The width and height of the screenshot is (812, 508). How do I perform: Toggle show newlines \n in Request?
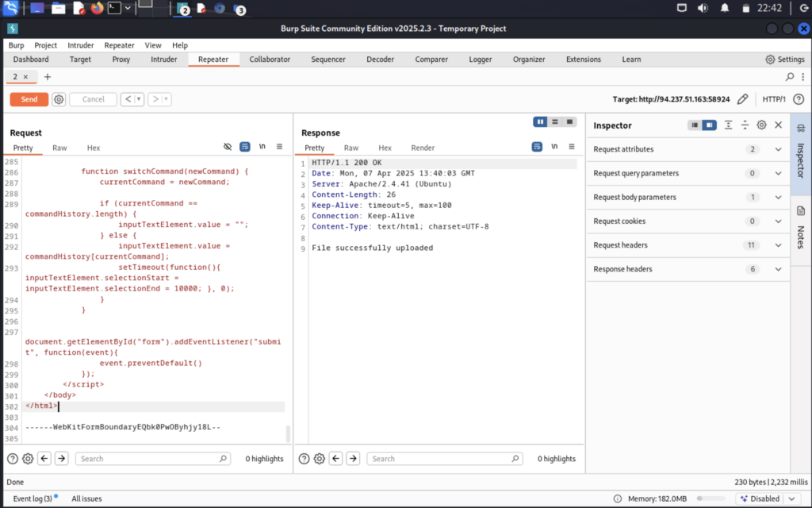tap(262, 147)
